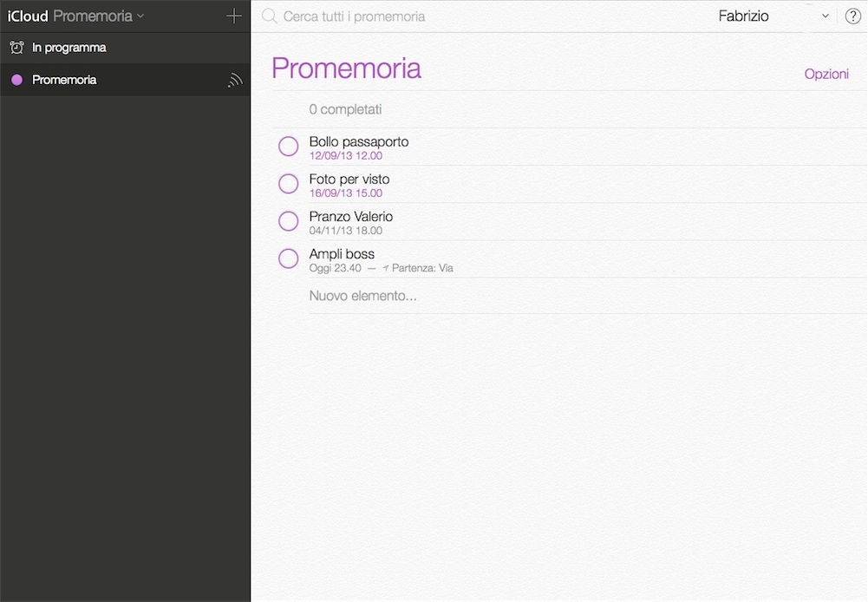The width and height of the screenshot is (868, 602).
Task: Mark Bollo passaporto as completed
Action: (x=288, y=147)
